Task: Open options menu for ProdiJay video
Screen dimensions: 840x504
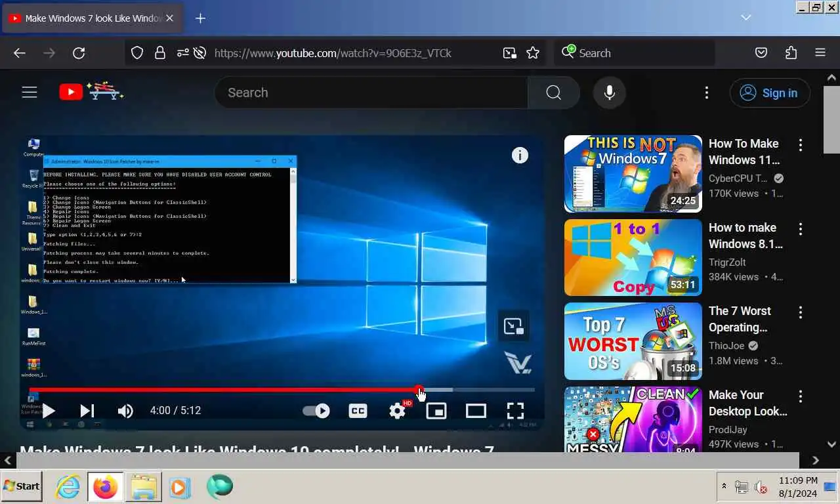Action: click(x=801, y=396)
